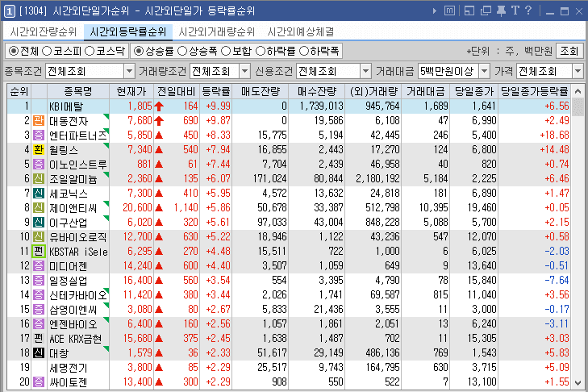Select the 세명전기 stock name
The height and width of the screenshot is (392, 588).
[x=69, y=368]
